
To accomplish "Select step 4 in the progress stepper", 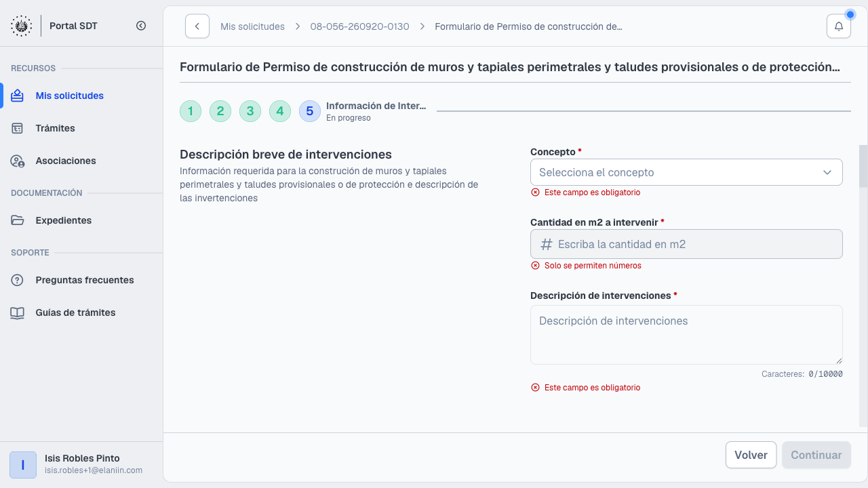I will 280,111.
